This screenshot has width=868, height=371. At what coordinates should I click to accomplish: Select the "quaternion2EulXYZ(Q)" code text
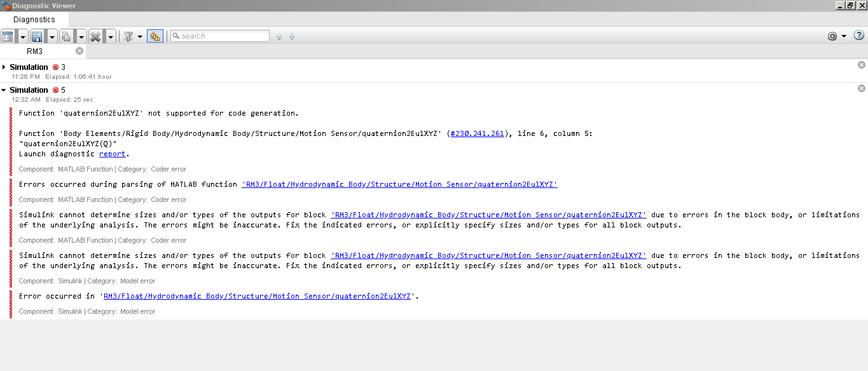(68, 144)
